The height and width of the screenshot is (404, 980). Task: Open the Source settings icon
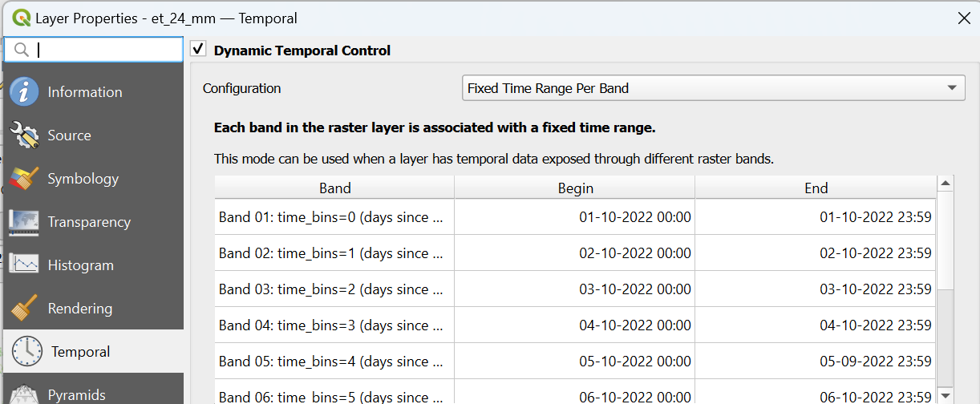(24, 135)
